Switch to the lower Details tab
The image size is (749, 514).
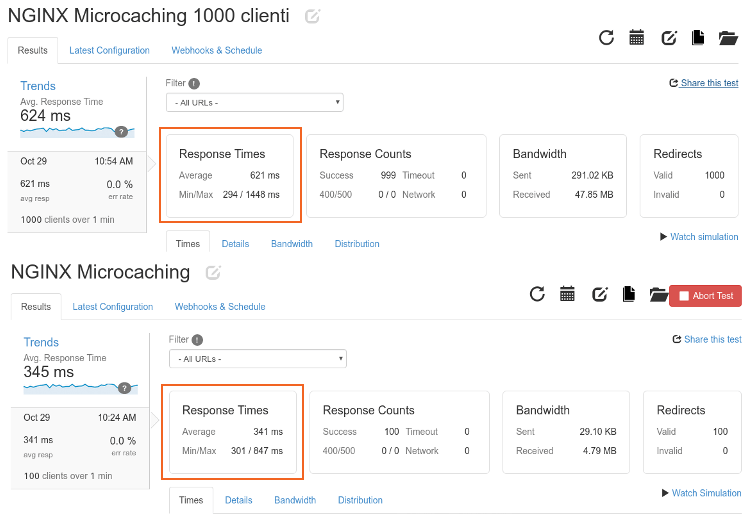click(x=238, y=500)
